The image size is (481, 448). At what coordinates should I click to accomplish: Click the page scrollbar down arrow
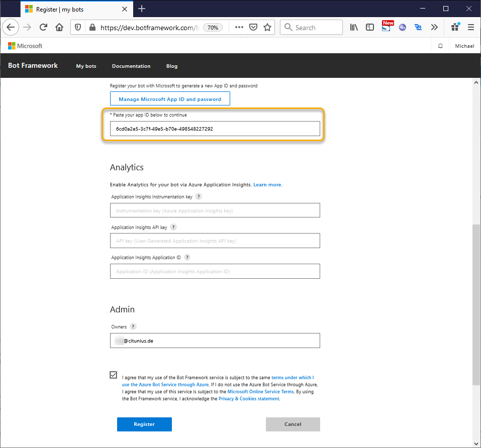click(476, 443)
